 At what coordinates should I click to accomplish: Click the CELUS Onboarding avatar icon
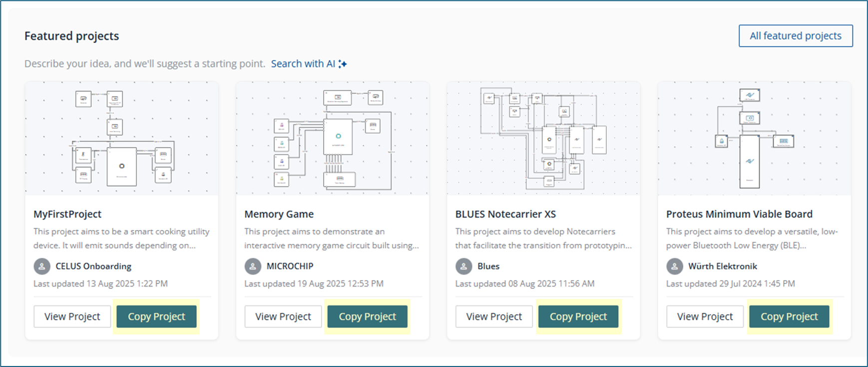(x=42, y=266)
